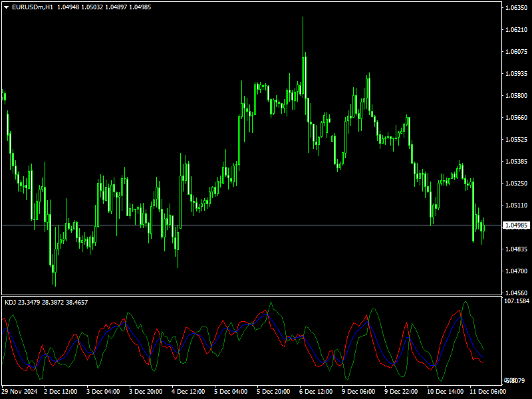This screenshot has height=399, width=532.
Task: Select the EURUSDm,H1 symbol title text
Action: [x=33, y=7]
